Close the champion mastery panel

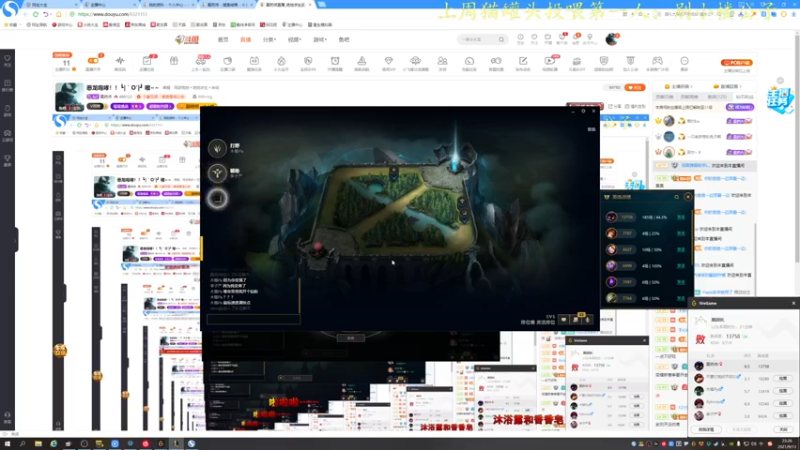(688, 196)
